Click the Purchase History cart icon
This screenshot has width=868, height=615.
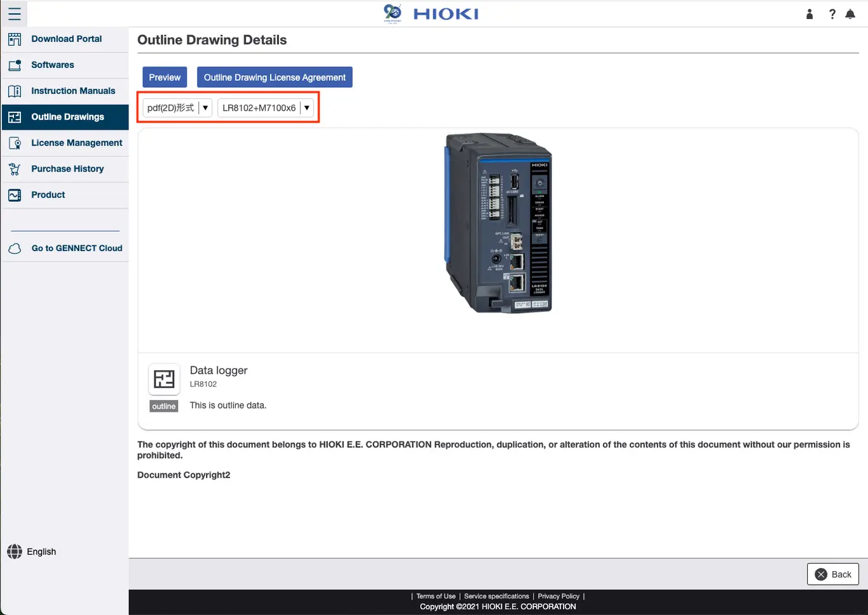click(15, 170)
